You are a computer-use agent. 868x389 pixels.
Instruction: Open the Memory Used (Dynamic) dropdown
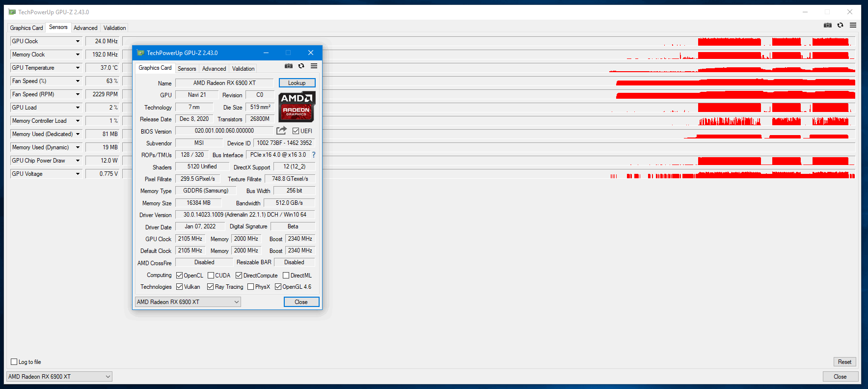click(78, 147)
